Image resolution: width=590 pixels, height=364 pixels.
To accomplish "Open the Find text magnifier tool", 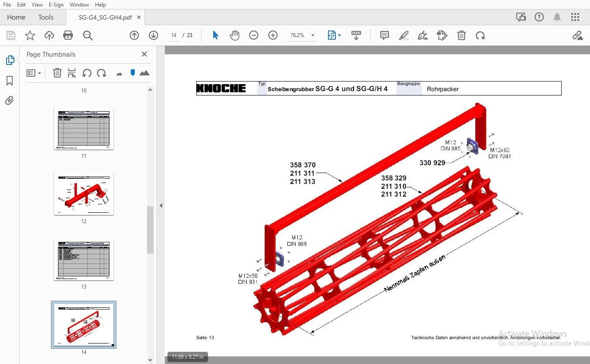I will pos(88,35).
